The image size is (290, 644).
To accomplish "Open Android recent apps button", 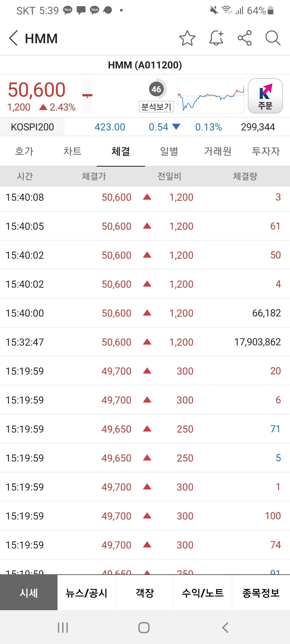I will tap(63, 628).
